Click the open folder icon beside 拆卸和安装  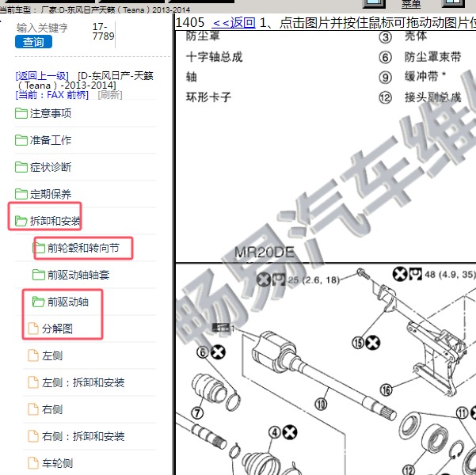click(21, 221)
